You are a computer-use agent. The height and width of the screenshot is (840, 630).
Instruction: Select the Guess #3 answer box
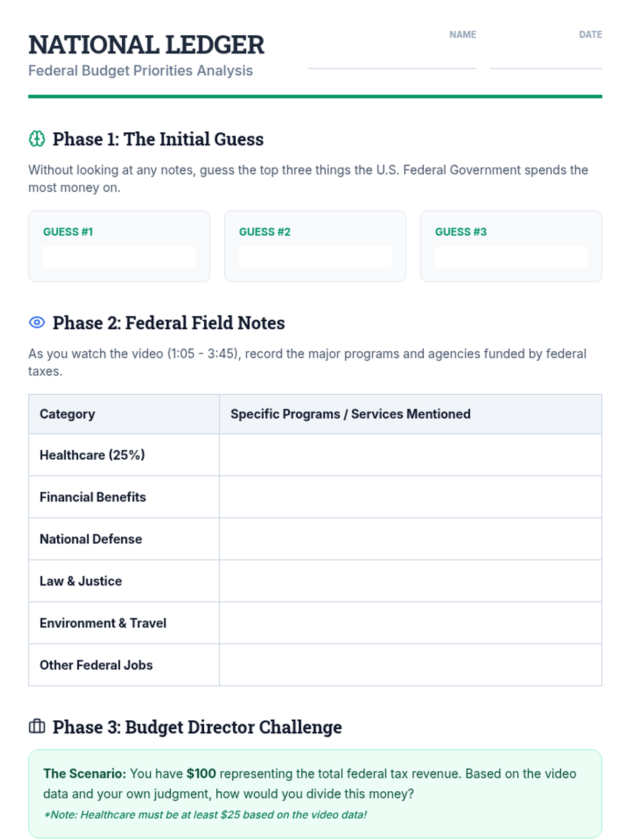(511, 257)
